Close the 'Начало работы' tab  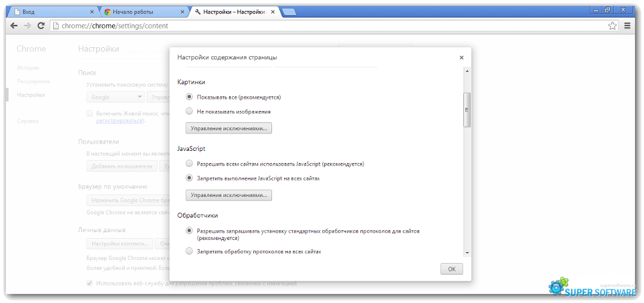click(x=182, y=12)
